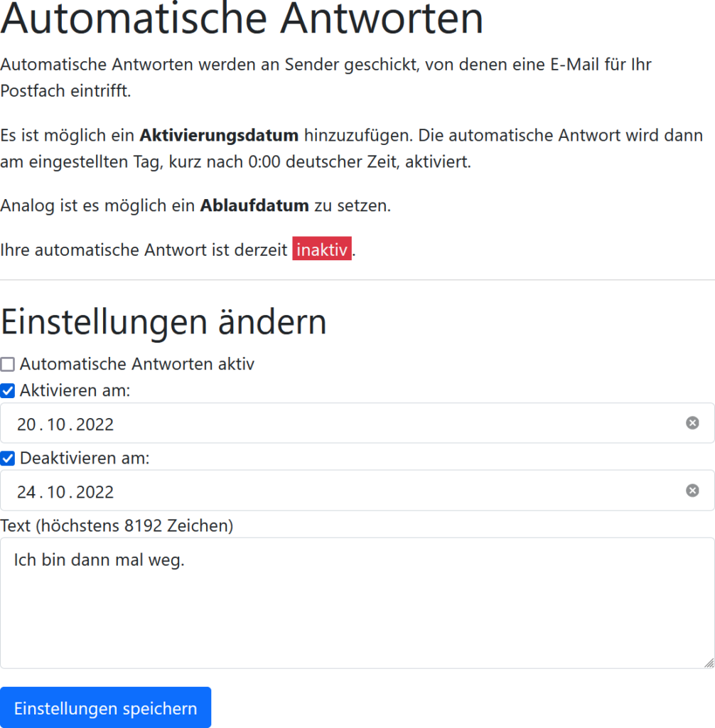The height and width of the screenshot is (728, 715).
Task: Clear the activation date 20.10.2022
Action: coord(691,423)
